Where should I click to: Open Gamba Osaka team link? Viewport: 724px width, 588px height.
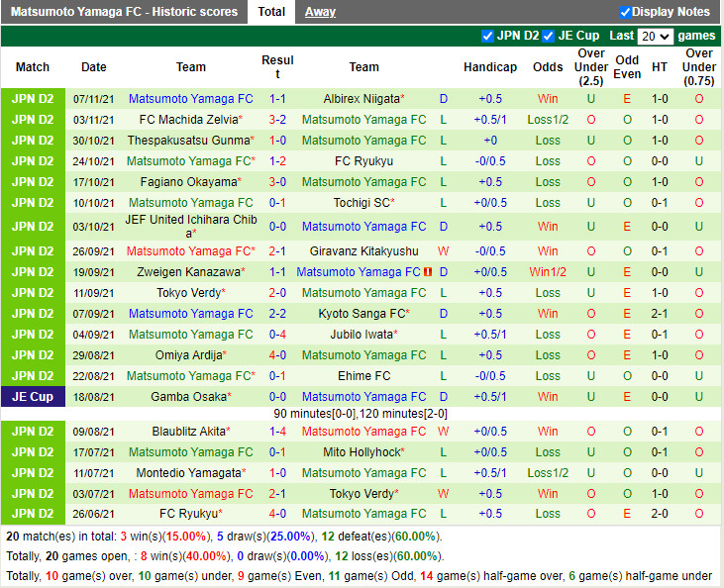coord(188,397)
